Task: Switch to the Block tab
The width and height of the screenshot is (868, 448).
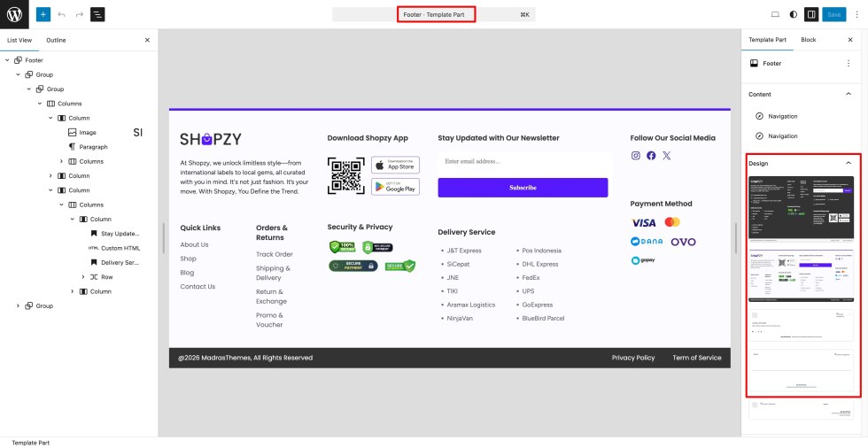Action: coord(808,40)
